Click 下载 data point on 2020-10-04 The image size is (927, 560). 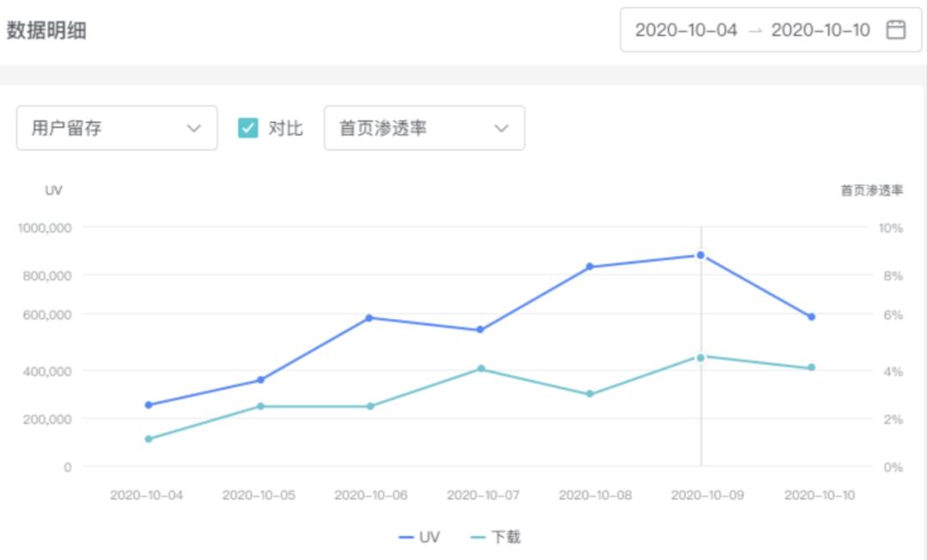[x=148, y=439]
